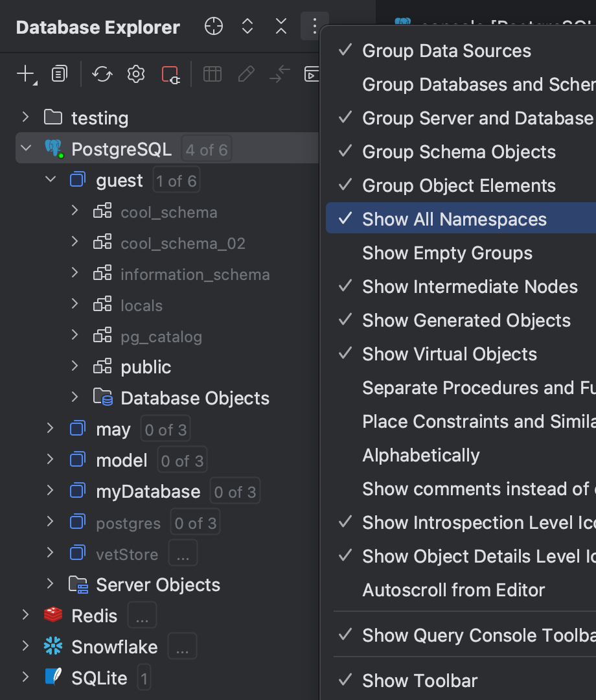
Task: Collapse all tree nodes with X chevron icon
Action: coord(281,27)
